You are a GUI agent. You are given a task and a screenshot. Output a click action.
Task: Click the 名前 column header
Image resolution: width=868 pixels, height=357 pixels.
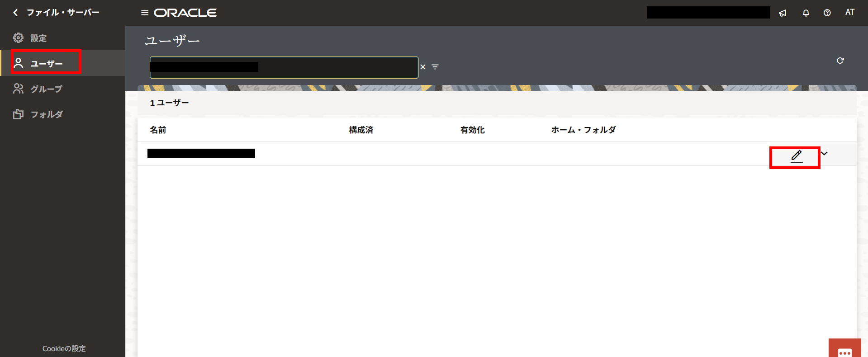tap(158, 130)
